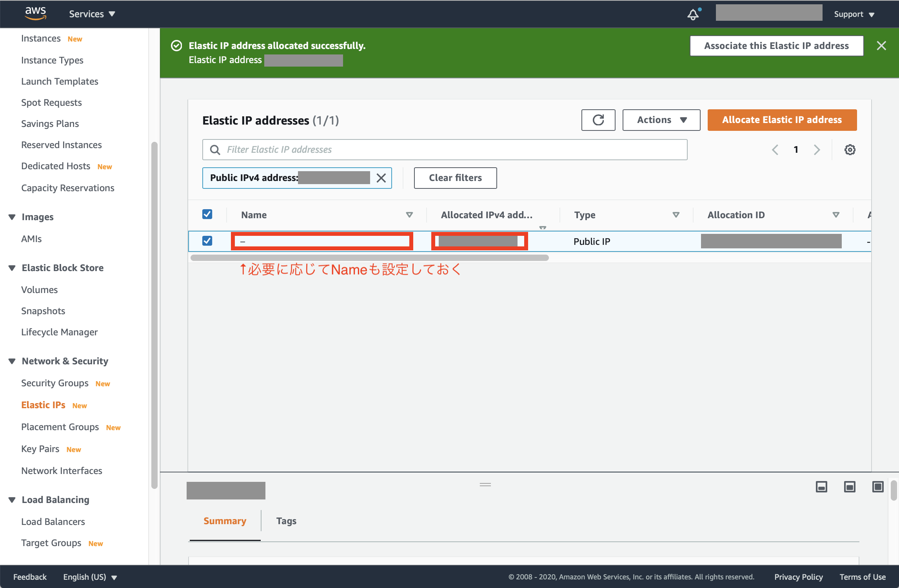Open the notifications bell icon
This screenshot has height=588, width=899.
click(x=693, y=14)
